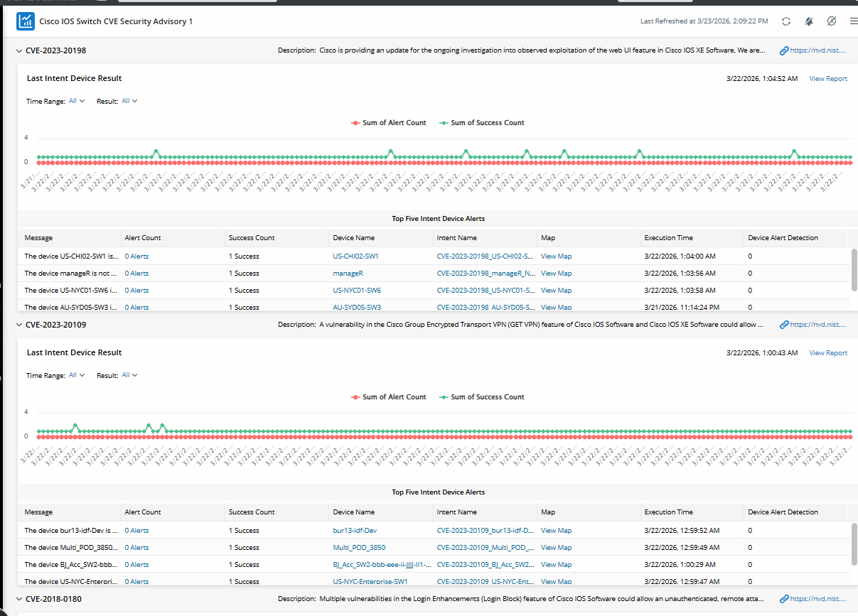858x616 pixels.
Task: Open device link manageR
Action: (348, 274)
